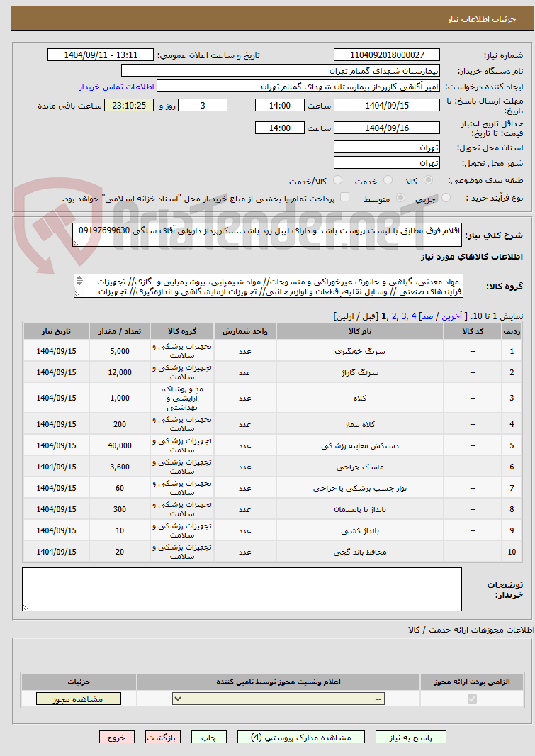Screen dimensions: 535x756
Task: Open مشاهده مدارک پیوستی (4) attachments
Action: click(301, 737)
